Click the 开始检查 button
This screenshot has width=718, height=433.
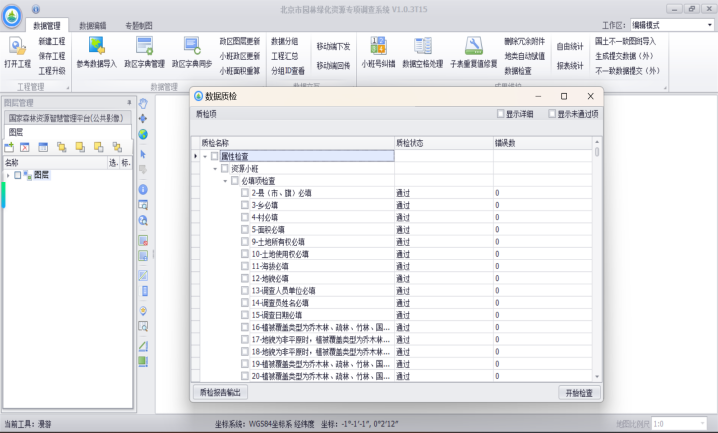click(x=578, y=392)
